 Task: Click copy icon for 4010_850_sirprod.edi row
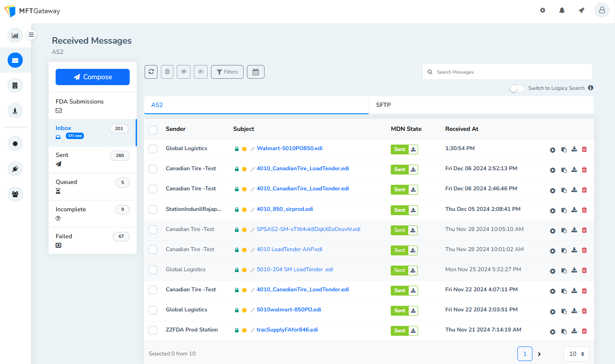point(564,210)
